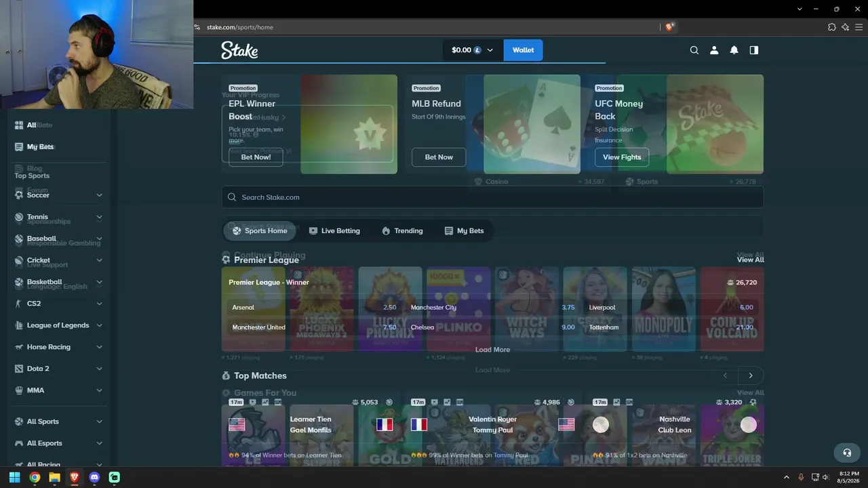Click the My Bets icon in sidebar
868x488 pixels.
click(19, 146)
